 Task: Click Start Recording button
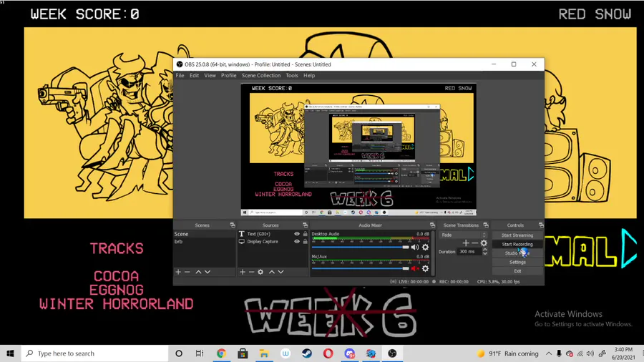point(517,244)
